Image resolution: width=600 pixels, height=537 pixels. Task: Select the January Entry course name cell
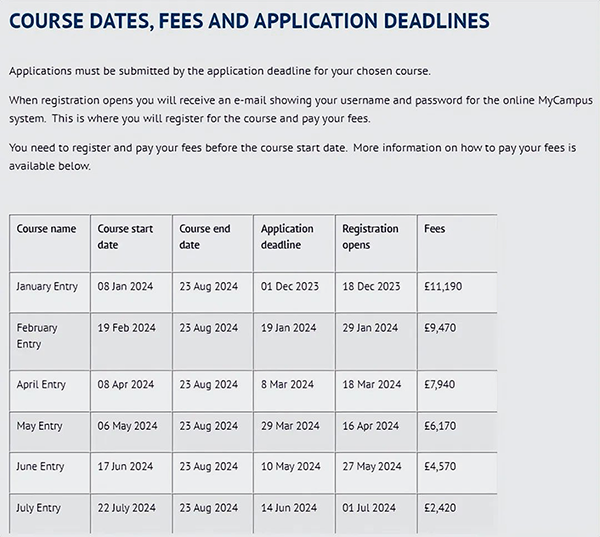click(x=47, y=286)
